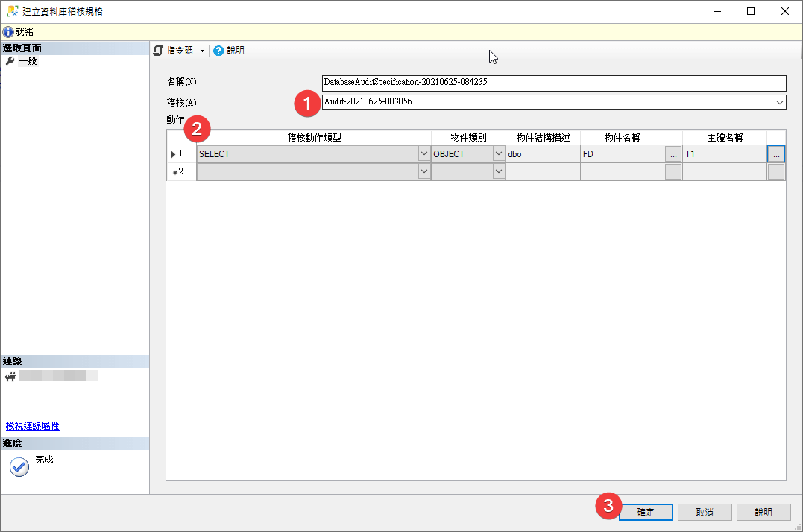This screenshot has height=532, width=803.
Task: Select the 一般 page in left panel
Action: coord(28,61)
